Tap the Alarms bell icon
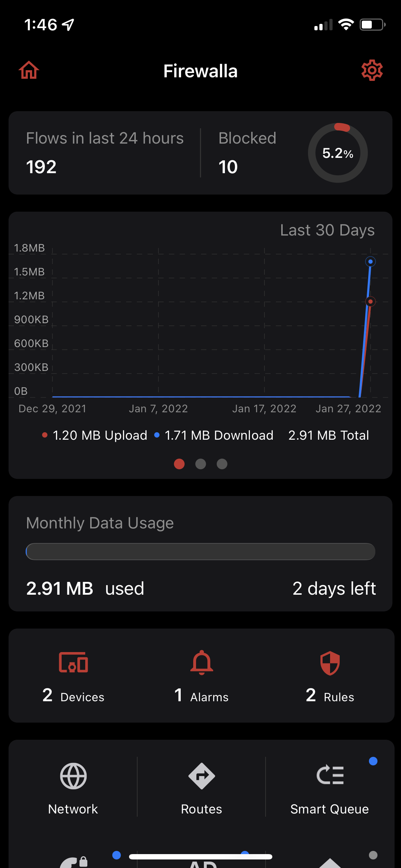The image size is (401, 868). point(202,663)
